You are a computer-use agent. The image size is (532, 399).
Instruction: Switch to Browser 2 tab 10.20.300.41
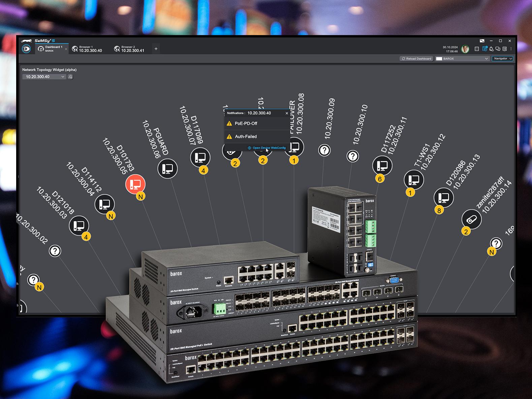point(129,49)
